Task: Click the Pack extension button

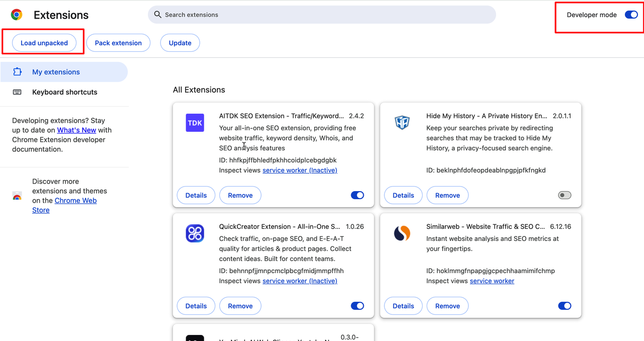Action: [118, 43]
